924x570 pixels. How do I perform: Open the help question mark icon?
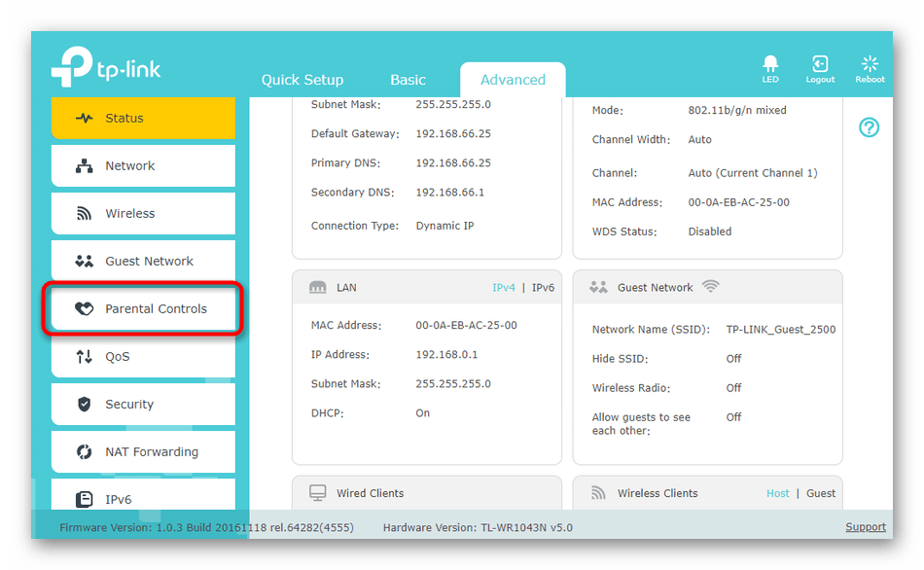869,127
